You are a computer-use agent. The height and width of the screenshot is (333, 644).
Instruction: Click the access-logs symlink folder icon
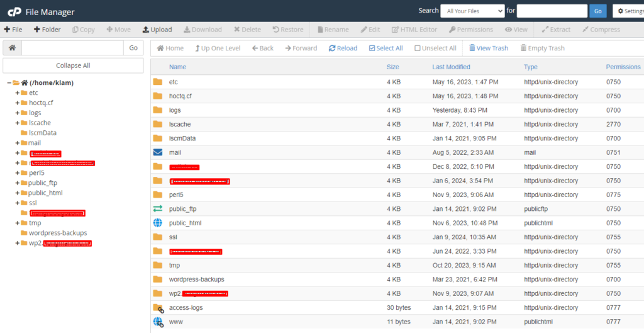coord(158,308)
